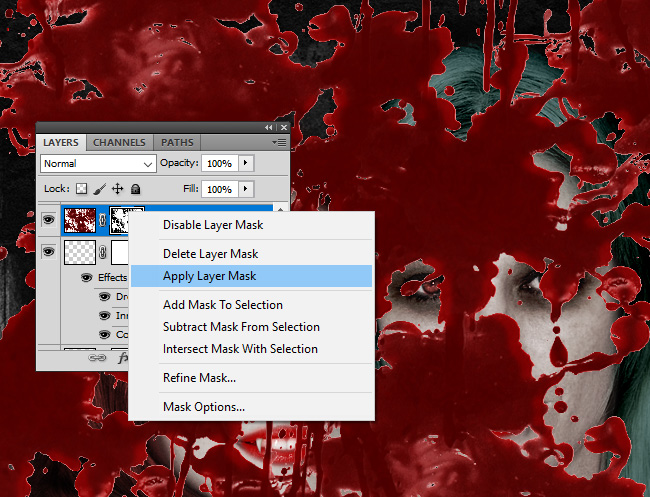Image resolution: width=650 pixels, height=497 pixels.
Task: Click the chain link on the blood layer
Action: point(102,220)
